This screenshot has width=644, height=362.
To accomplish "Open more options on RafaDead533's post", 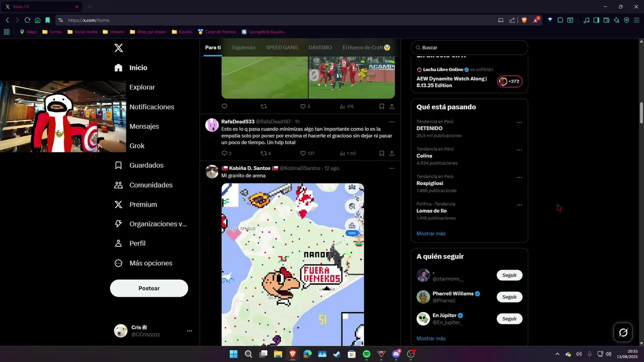I will (x=392, y=122).
